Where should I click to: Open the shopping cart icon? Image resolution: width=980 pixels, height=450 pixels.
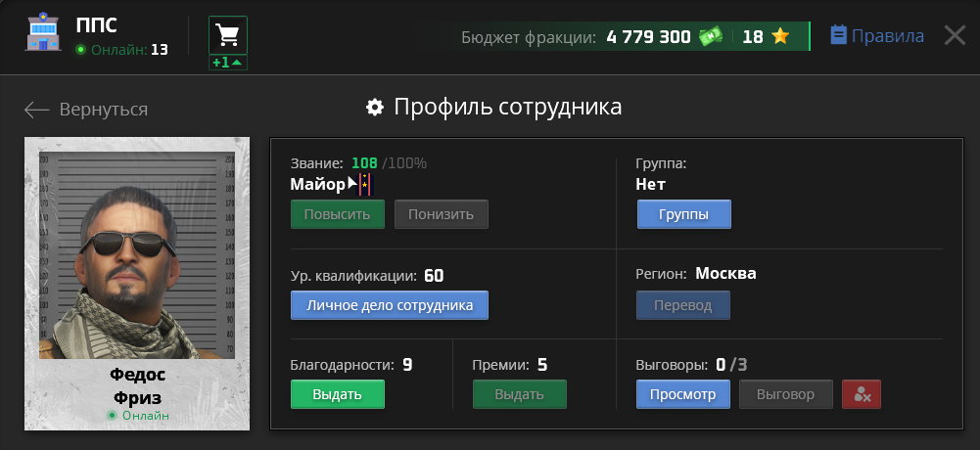point(227,35)
